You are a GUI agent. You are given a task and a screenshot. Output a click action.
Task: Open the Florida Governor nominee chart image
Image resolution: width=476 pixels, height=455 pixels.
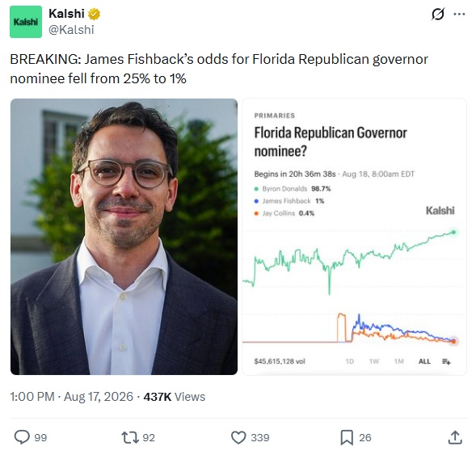(x=354, y=237)
